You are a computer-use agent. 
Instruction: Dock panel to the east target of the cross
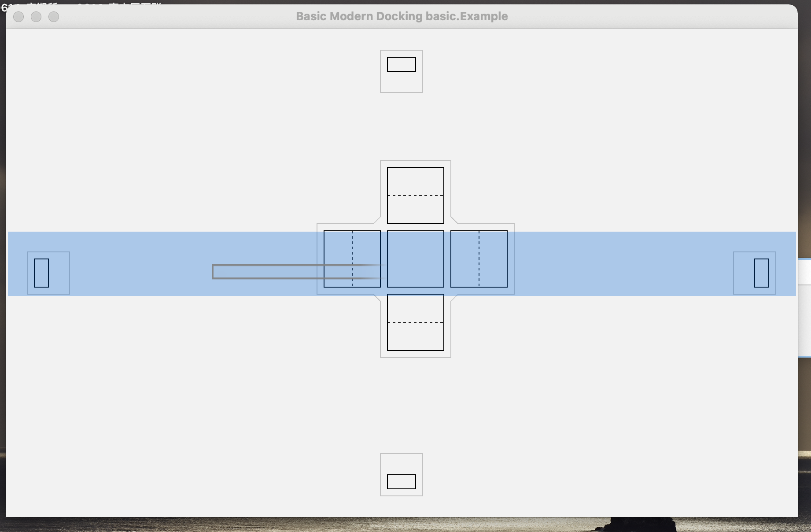(479, 259)
